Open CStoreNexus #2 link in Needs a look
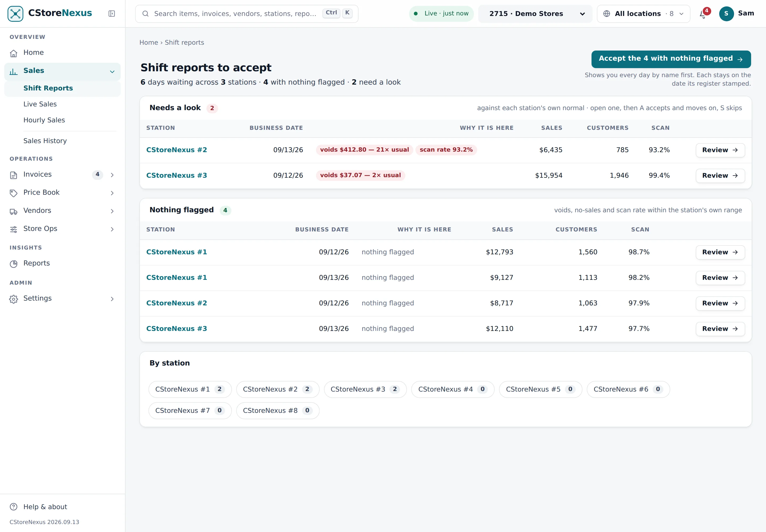The height and width of the screenshot is (532, 766). point(177,150)
